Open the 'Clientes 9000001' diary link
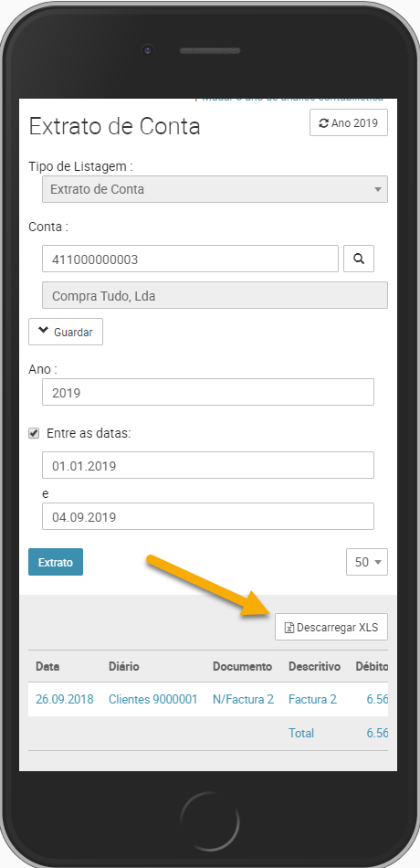This screenshot has width=420, height=868. click(152, 699)
